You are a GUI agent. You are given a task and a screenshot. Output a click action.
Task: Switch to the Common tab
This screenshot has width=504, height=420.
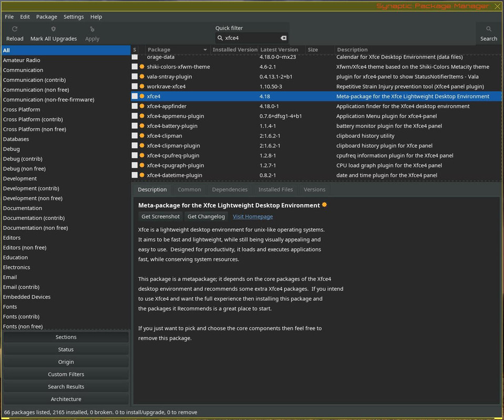[x=189, y=190]
